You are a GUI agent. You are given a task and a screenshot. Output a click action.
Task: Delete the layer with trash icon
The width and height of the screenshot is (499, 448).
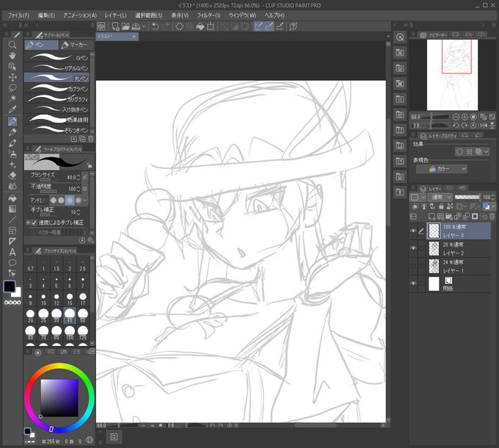click(x=492, y=217)
